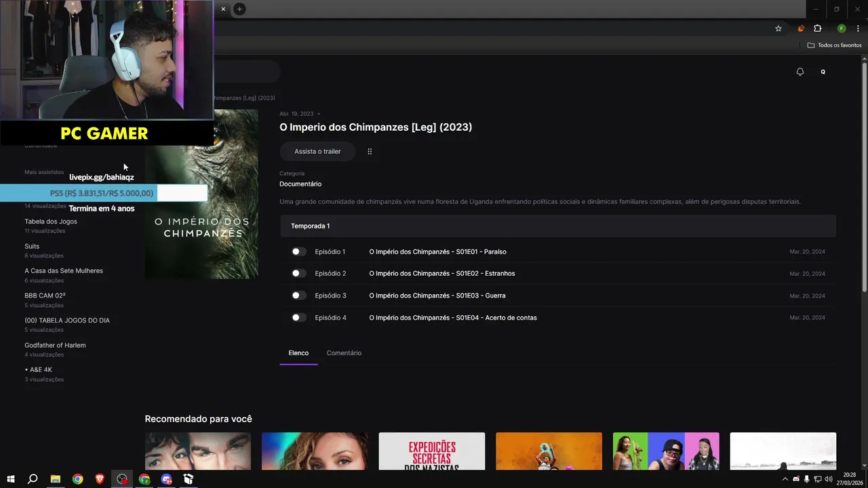This screenshot has height=488, width=868.
Task: Open Tabela dos Jogos in sidebar
Action: pos(51,222)
